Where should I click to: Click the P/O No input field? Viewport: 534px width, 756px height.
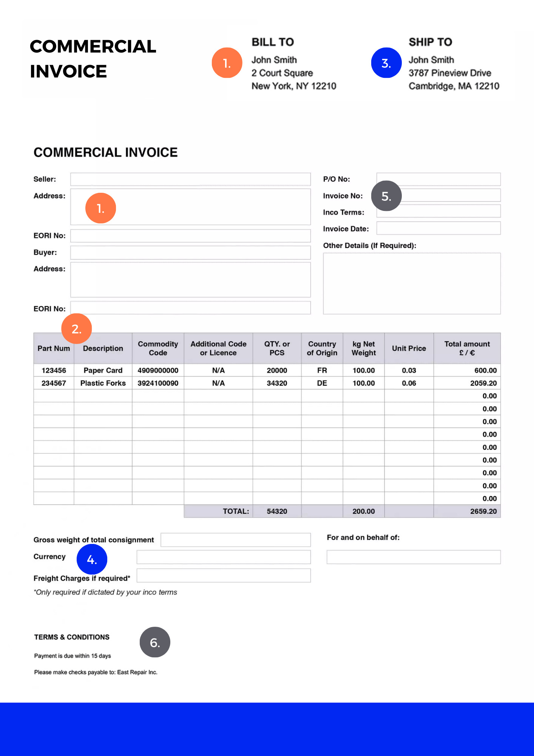438,179
